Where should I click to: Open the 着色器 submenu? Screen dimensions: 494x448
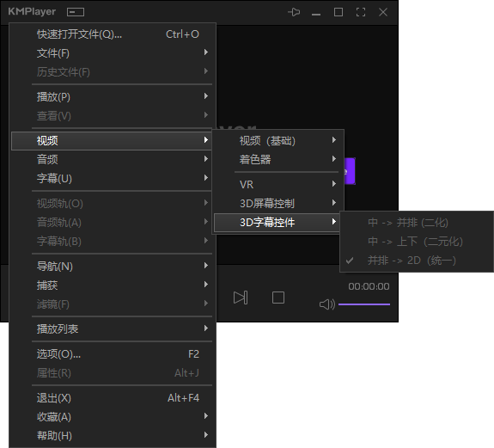(277, 159)
